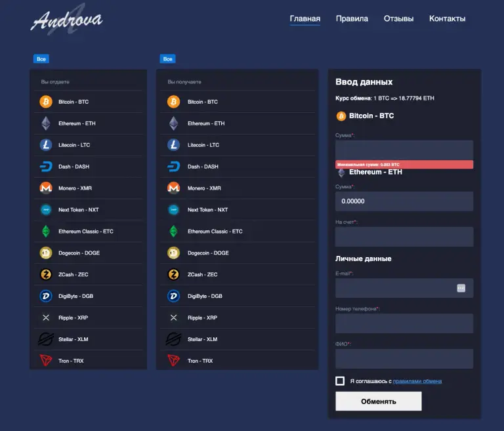Click the Bitcoin icon in 'Вы получаете' list
Image resolution: width=504 pixels, height=431 pixels.
click(173, 102)
